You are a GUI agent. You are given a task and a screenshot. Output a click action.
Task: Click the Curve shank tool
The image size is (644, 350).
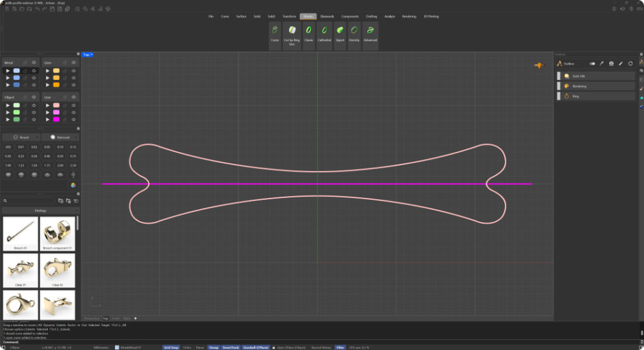(x=275, y=32)
